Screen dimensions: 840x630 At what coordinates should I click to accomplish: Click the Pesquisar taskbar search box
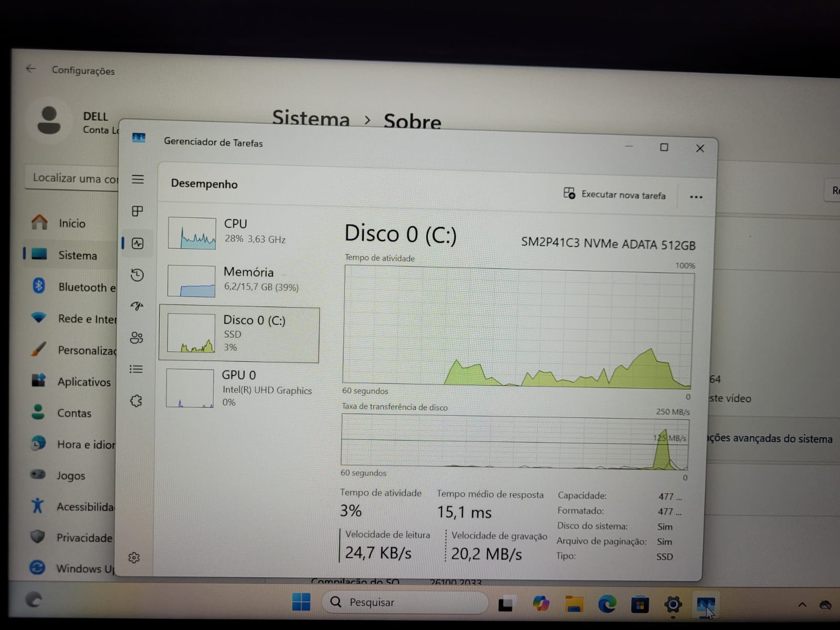click(404, 602)
